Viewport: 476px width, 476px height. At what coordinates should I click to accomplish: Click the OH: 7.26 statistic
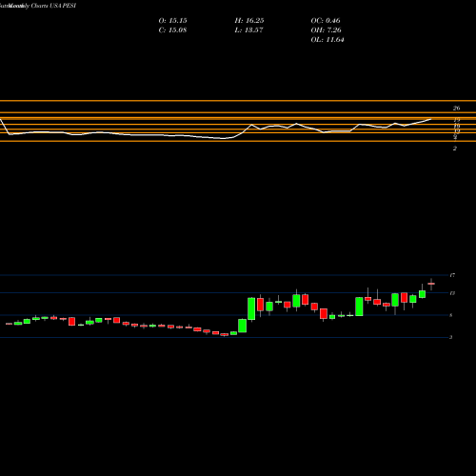pos(326,30)
